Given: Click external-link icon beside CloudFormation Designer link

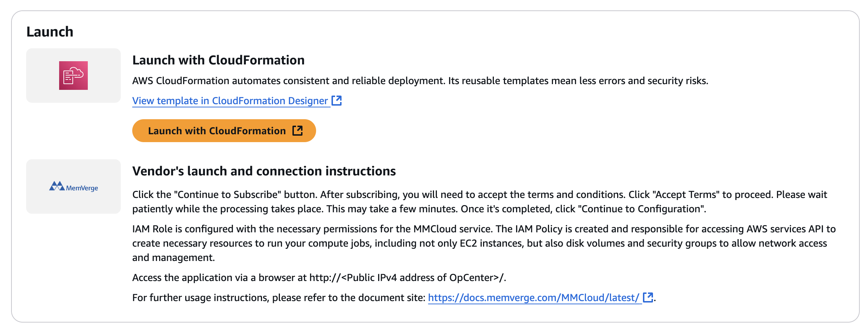Looking at the screenshot, I should pyautogui.click(x=337, y=101).
